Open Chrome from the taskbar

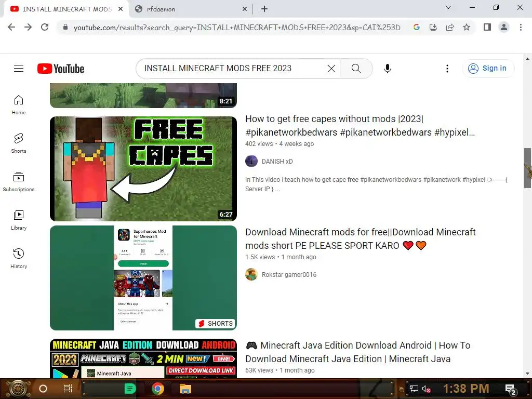coord(158,389)
